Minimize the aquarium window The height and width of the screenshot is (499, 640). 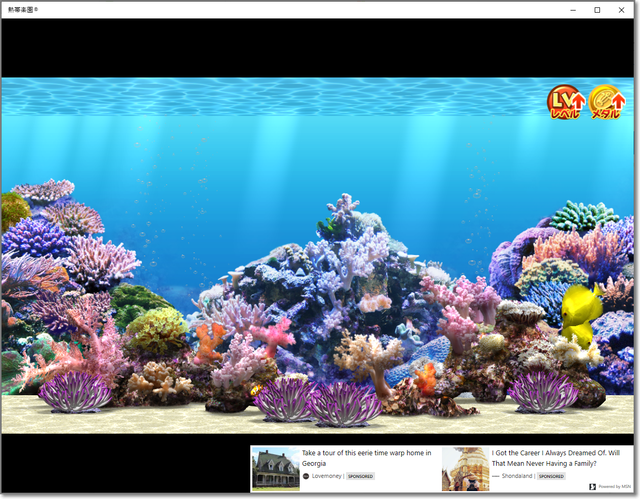tap(570, 9)
